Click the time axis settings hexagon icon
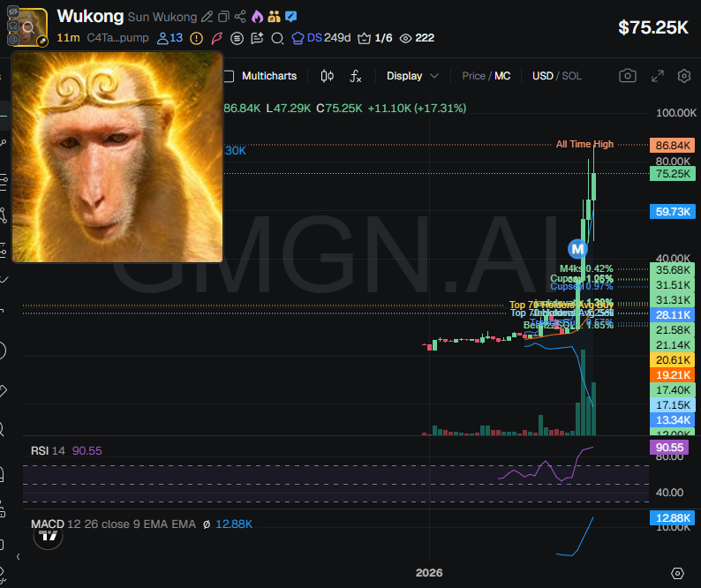The width and height of the screenshot is (701, 588). (x=677, y=573)
